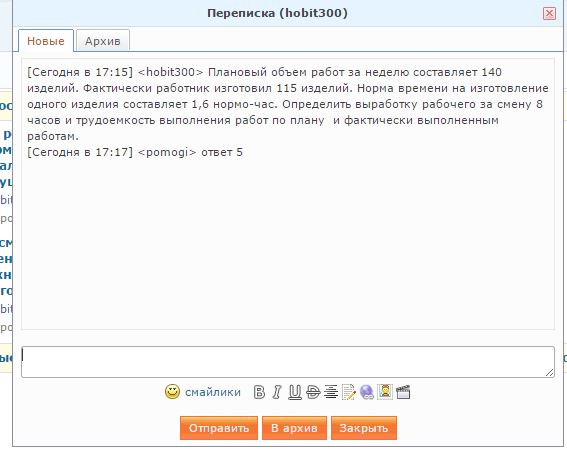Insert a hyperlink with globe icon

coord(367,392)
